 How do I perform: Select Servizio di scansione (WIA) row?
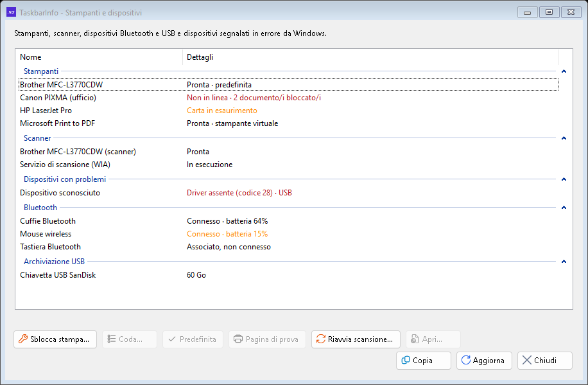[x=288, y=165]
